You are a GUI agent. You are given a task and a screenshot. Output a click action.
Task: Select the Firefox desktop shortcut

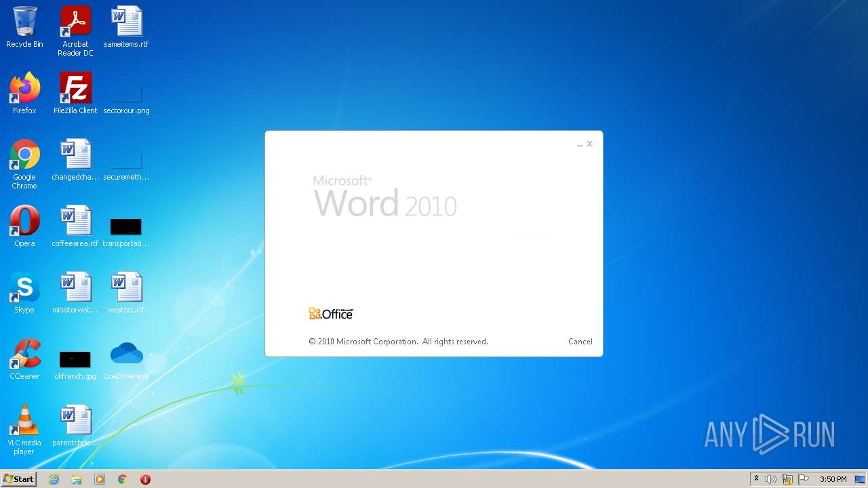(24, 94)
